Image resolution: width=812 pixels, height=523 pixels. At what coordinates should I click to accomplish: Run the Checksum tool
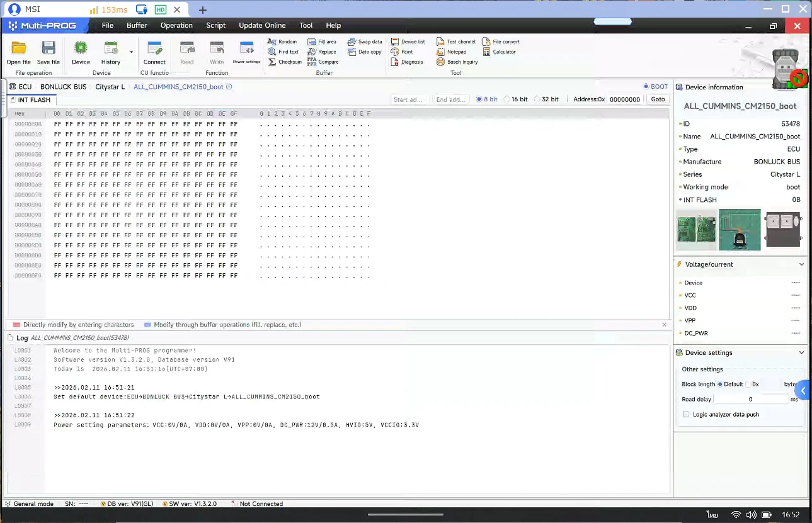(285, 62)
